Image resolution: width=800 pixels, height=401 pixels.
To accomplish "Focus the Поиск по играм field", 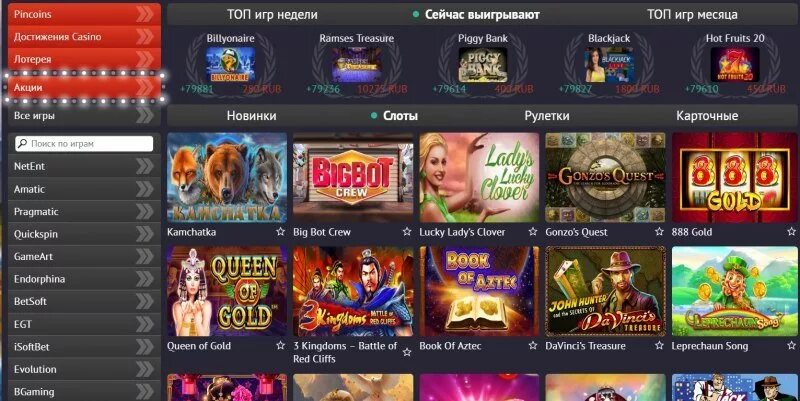I will (x=84, y=144).
